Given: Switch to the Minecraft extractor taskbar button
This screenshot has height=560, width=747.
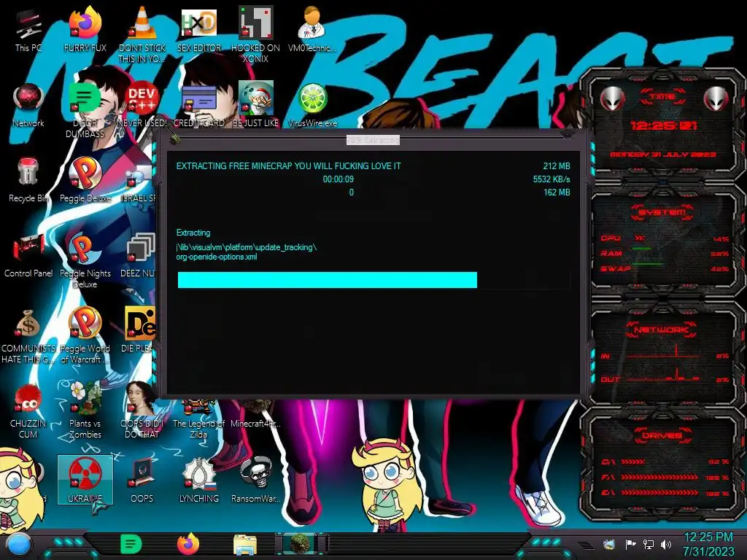Looking at the screenshot, I should coord(301,544).
